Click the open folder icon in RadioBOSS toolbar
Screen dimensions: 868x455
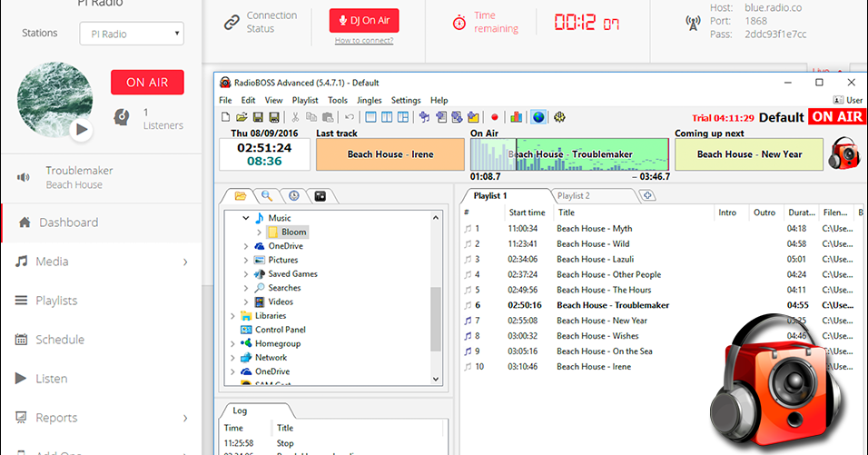[x=242, y=117]
